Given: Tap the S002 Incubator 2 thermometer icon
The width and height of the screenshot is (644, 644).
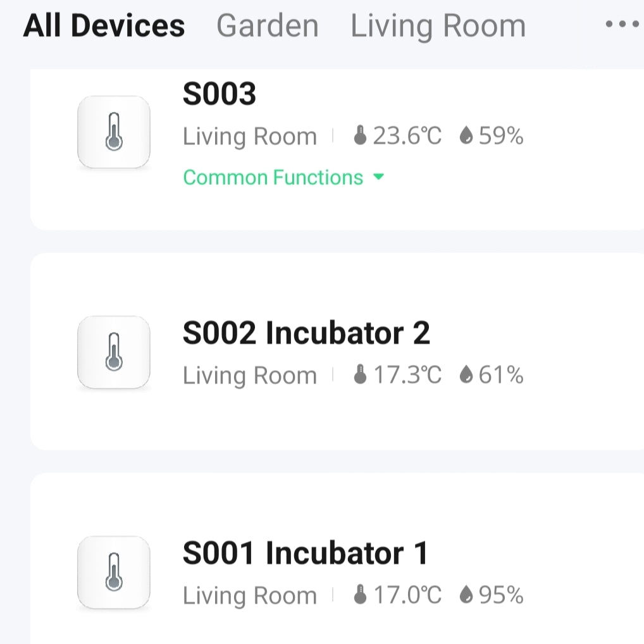Looking at the screenshot, I should click(x=113, y=352).
